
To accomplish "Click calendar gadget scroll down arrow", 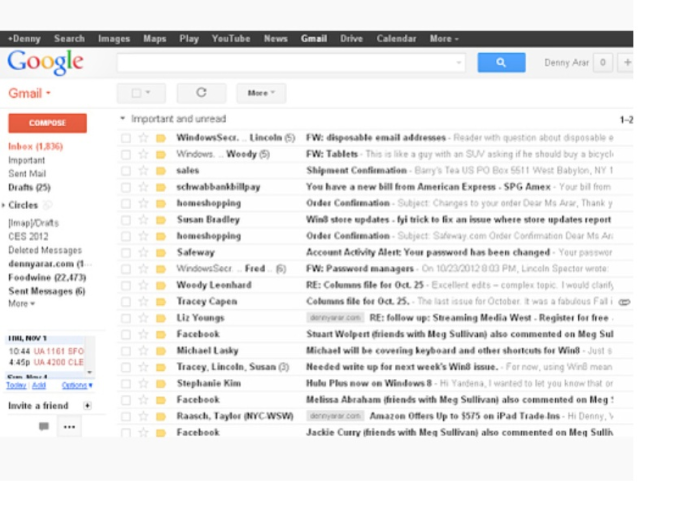I will click(x=90, y=372).
